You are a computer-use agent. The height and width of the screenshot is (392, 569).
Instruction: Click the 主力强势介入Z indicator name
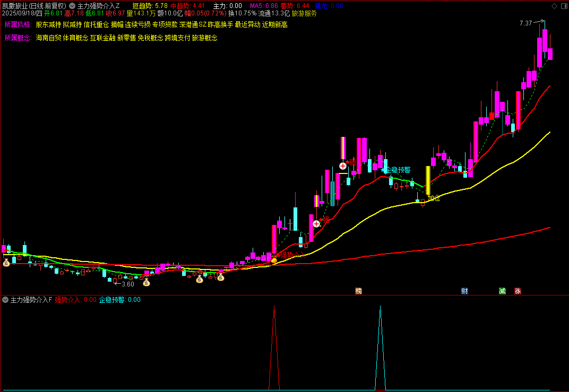pyautogui.click(x=98, y=6)
